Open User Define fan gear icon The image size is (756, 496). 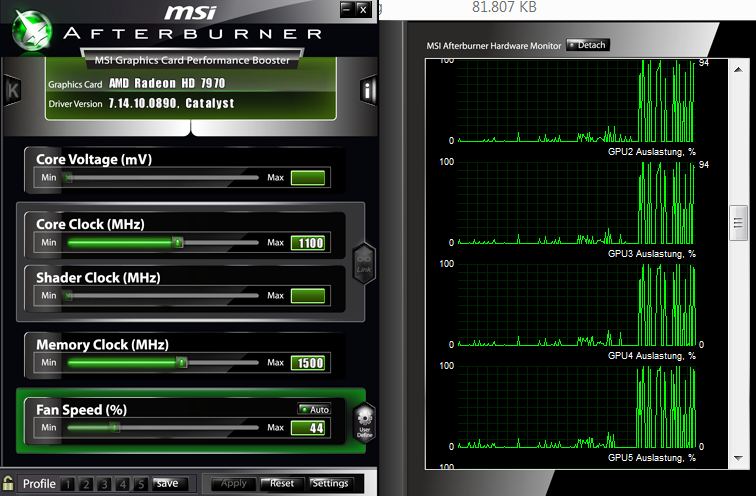click(x=364, y=423)
